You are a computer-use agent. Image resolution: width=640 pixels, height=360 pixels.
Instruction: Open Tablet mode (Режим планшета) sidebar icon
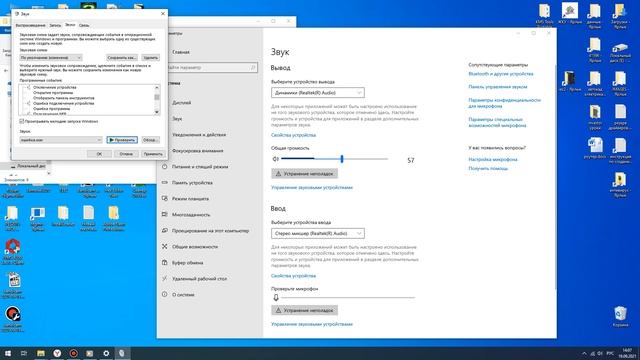coord(164,198)
